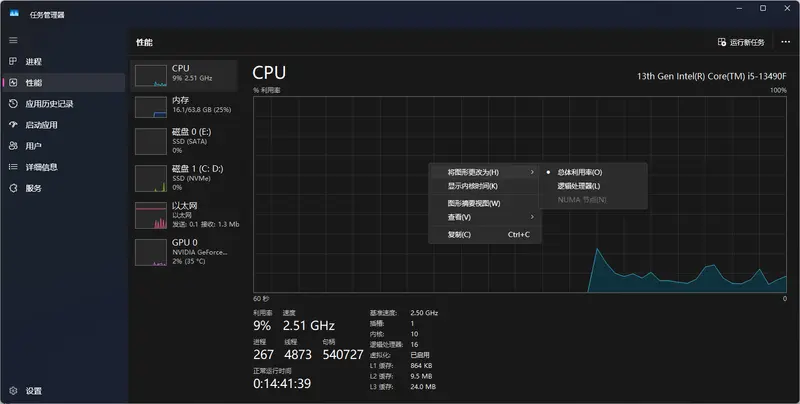Click the 2.50 GHz base speed value
The width and height of the screenshot is (800, 404).
424,313
